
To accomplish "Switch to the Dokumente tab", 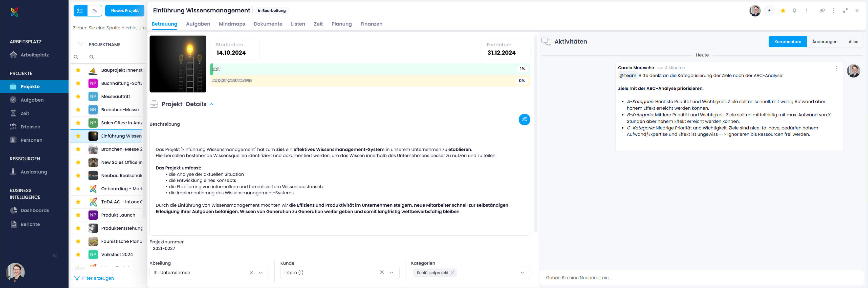I will click(x=268, y=24).
